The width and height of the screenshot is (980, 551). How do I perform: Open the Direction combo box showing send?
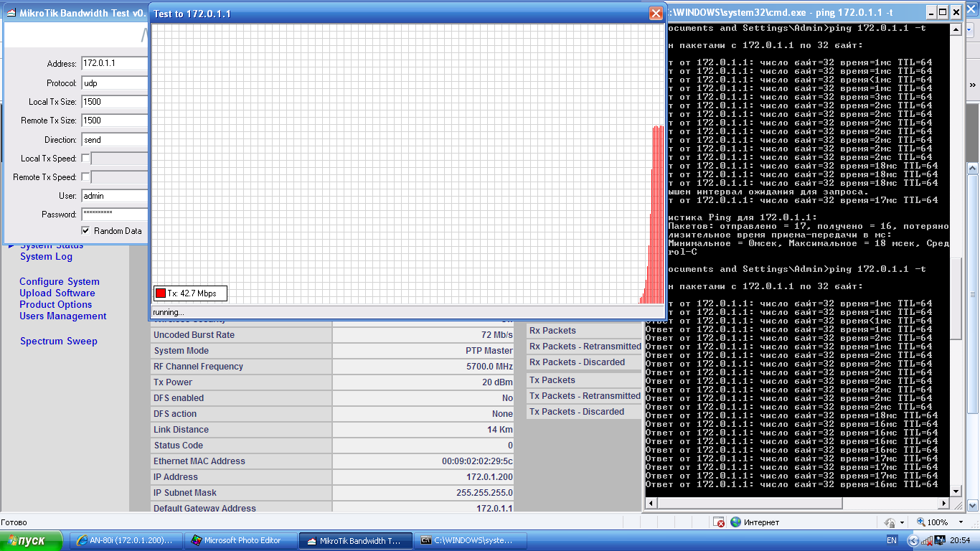pos(114,139)
